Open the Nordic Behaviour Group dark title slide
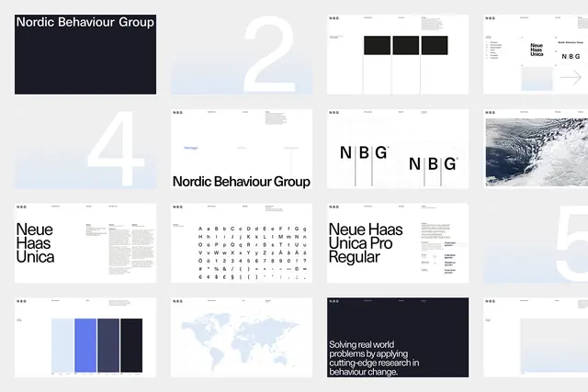The width and height of the screenshot is (588, 392). 85,54
